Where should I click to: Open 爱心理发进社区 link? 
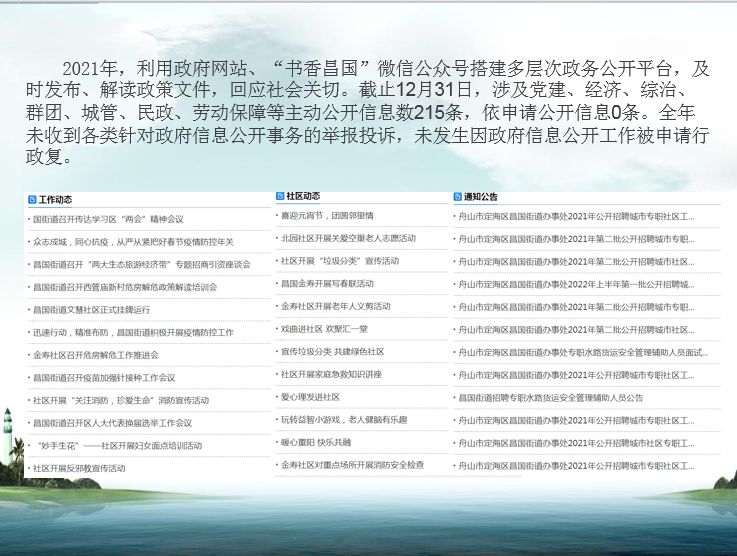(x=310, y=397)
